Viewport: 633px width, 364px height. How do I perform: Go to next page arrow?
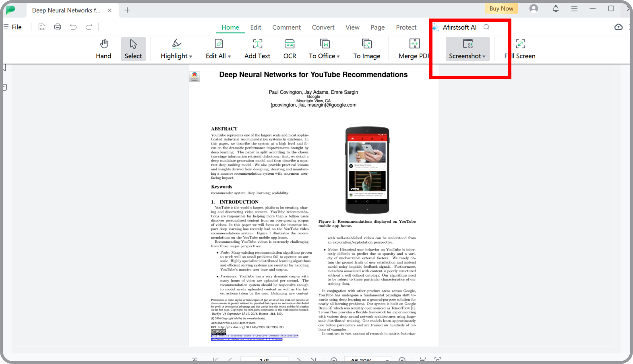(298, 360)
